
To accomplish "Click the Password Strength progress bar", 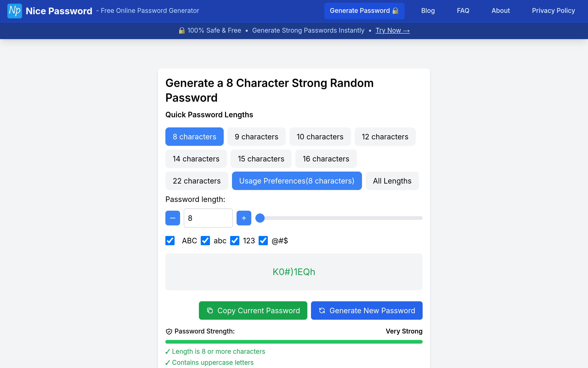I will 294,342.
